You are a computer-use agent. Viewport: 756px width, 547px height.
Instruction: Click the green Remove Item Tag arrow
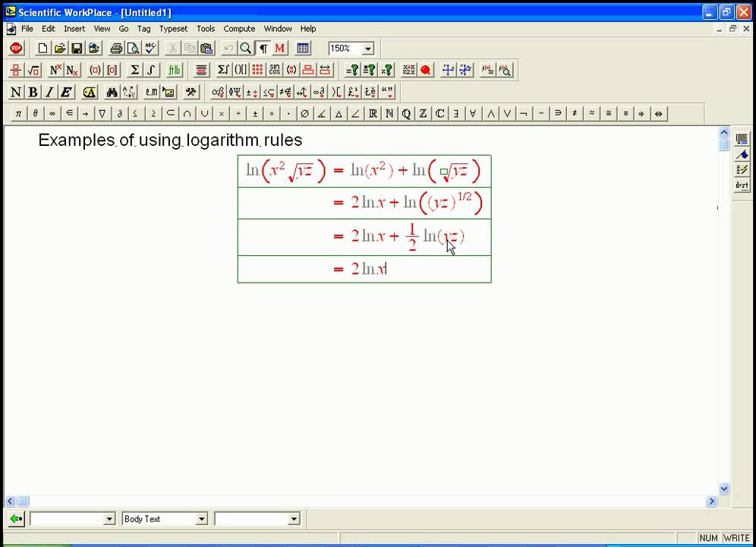click(x=16, y=519)
